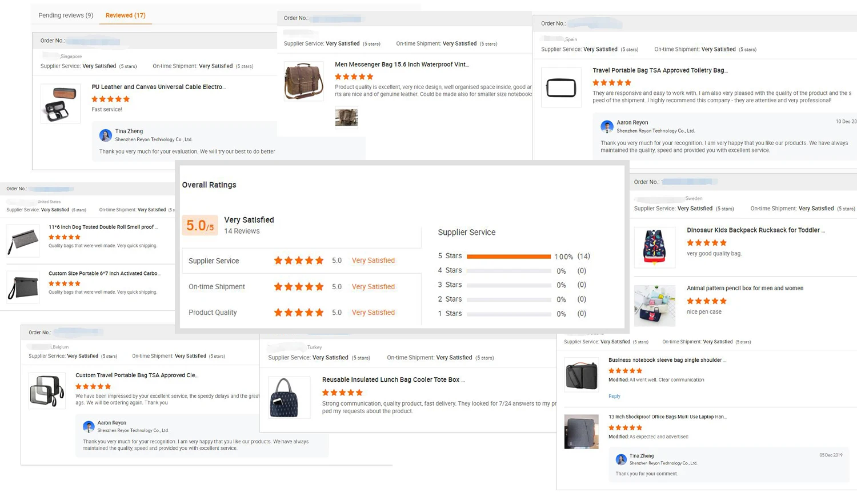Click the stars under Dinosaur Kids Backpack

(707, 243)
